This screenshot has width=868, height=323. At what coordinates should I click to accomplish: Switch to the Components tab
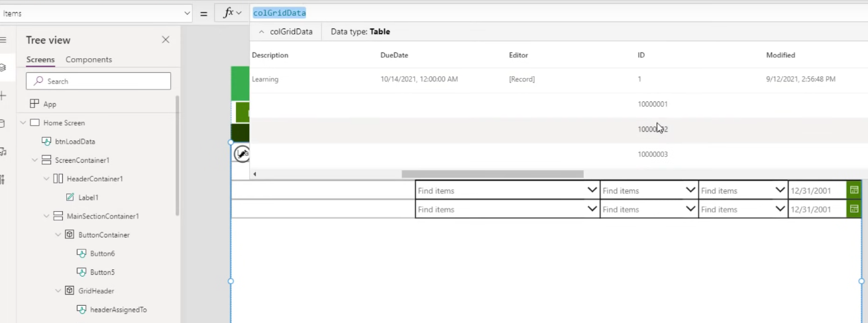(x=89, y=60)
